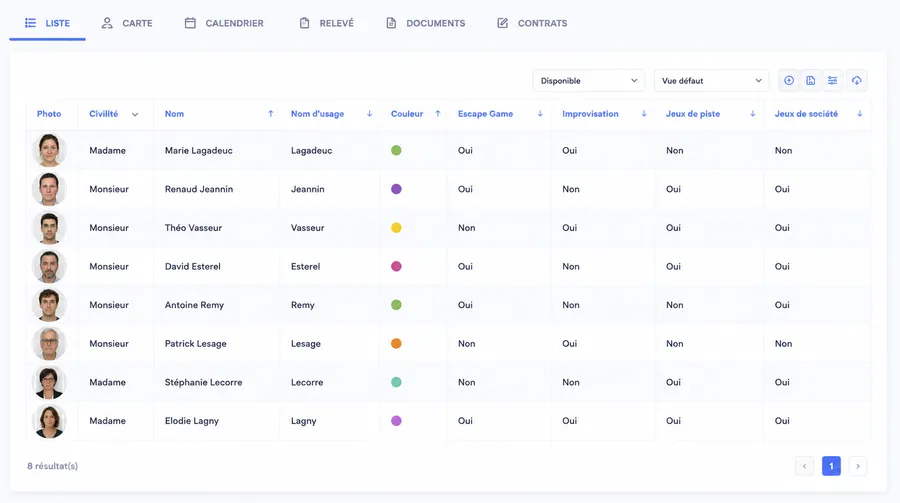
Task: Sort Improvisation column arrow
Action: pos(644,114)
